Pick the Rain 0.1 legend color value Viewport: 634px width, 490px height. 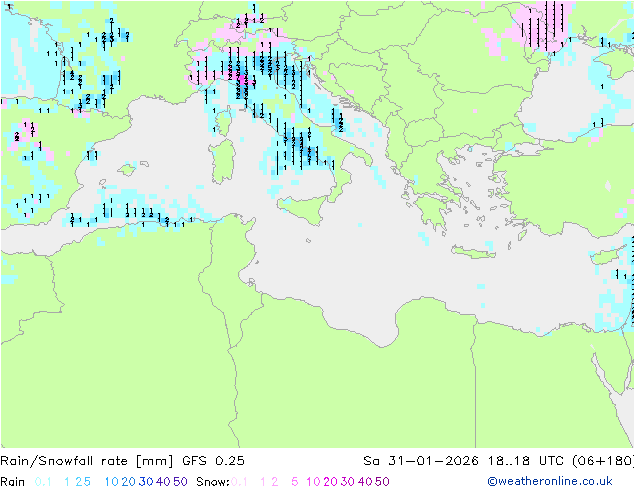(43, 482)
